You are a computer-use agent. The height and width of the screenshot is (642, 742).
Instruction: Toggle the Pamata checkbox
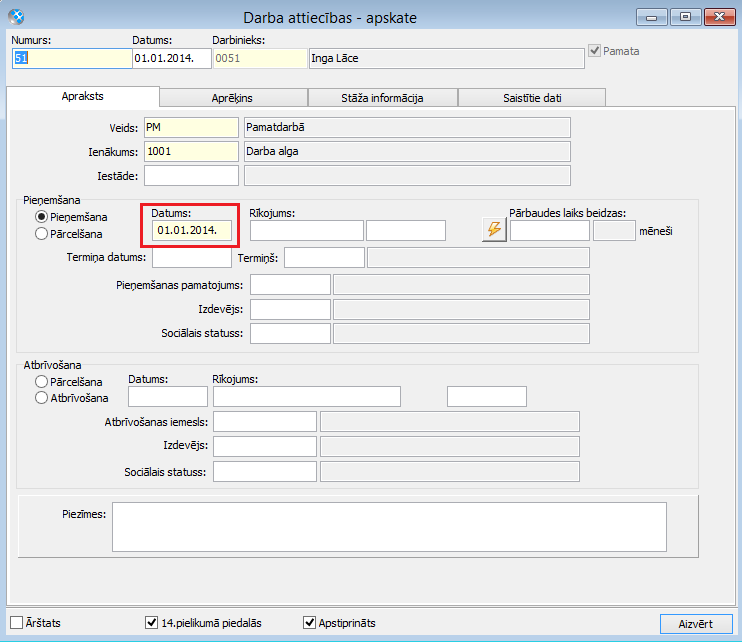coord(594,51)
